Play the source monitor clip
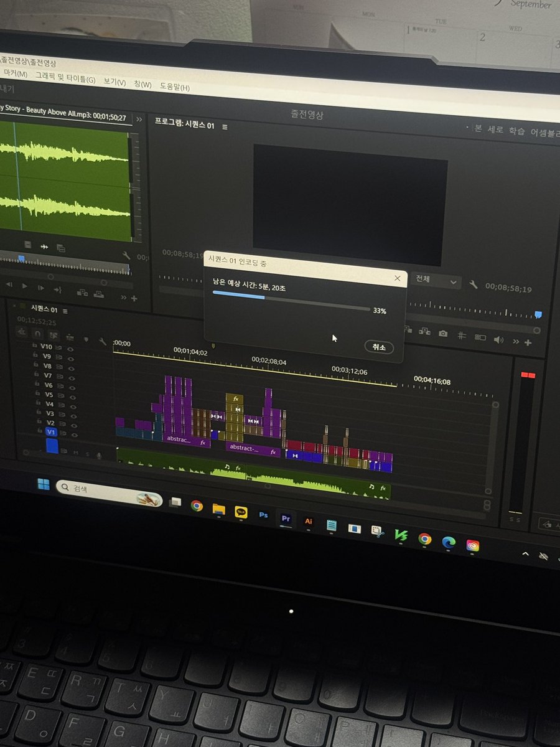 (25, 286)
